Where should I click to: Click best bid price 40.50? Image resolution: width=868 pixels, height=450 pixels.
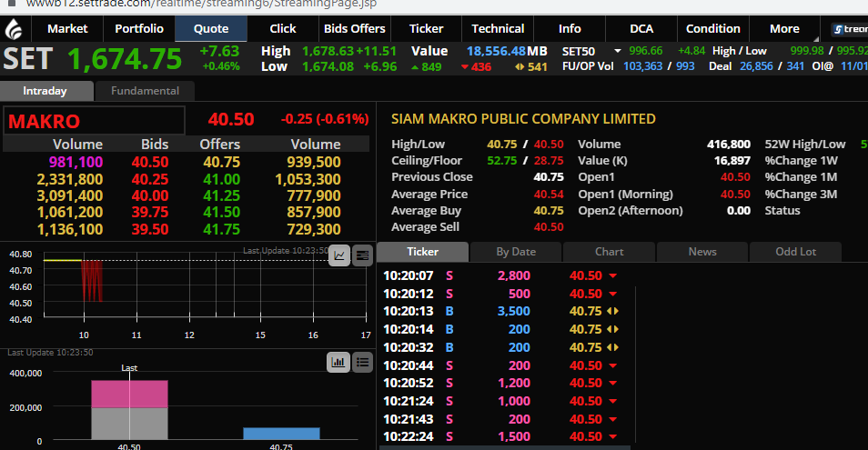[150, 162]
